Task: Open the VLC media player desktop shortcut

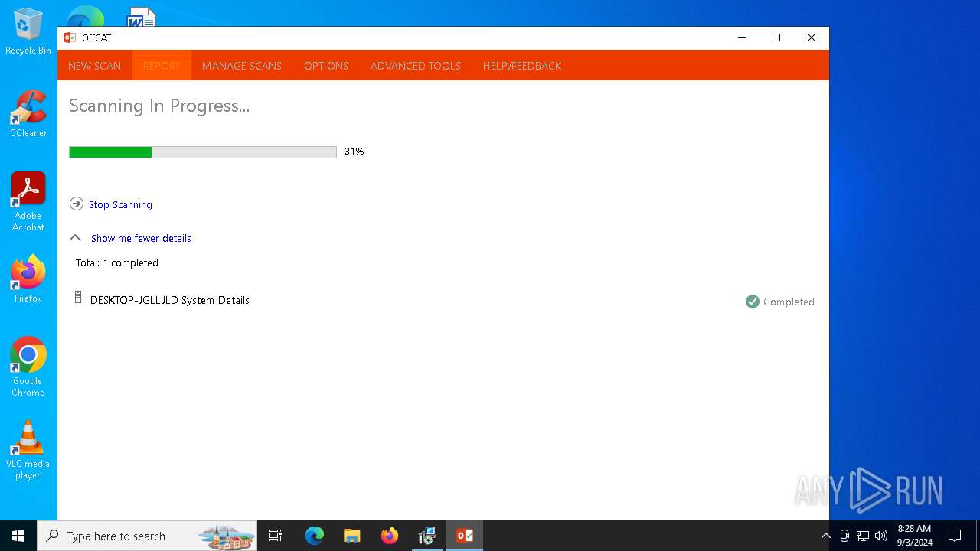Action: [x=28, y=450]
